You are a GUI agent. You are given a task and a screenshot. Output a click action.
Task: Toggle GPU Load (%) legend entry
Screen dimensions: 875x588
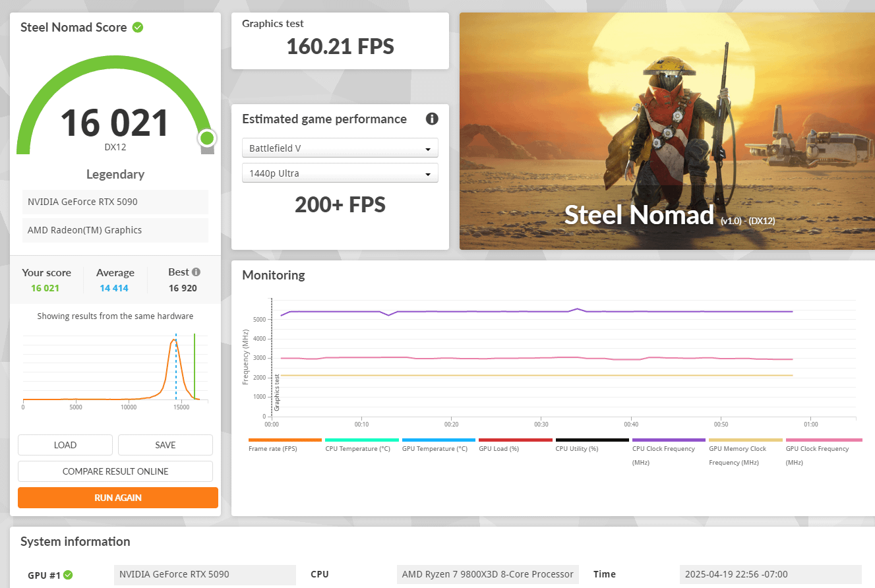click(x=516, y=440)
